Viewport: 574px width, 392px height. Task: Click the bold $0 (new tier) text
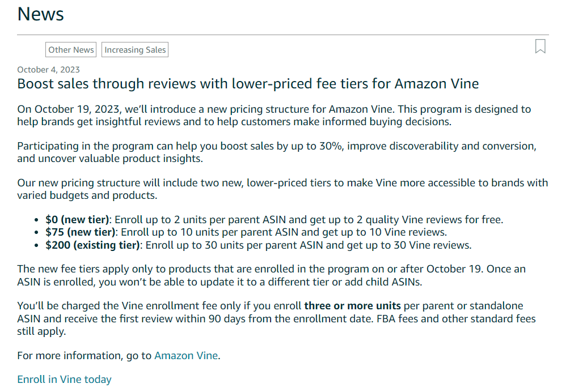pos(78,219)
